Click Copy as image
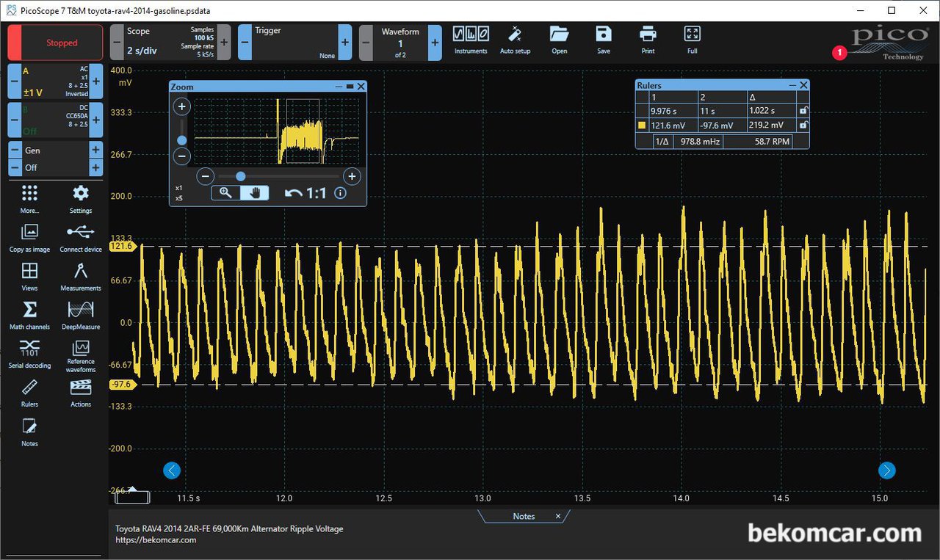This screenshot has height=560, width=940. point(29,238)
